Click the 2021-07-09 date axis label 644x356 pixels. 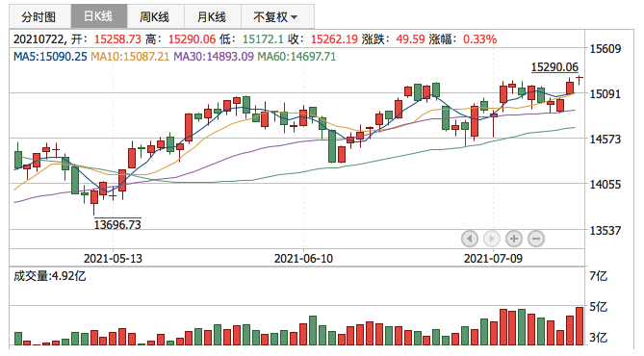click(x=493, y=258)
